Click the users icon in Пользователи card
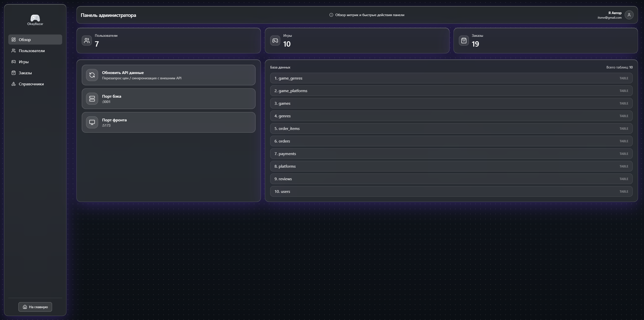644x320 pixels. tap(87, 41)
